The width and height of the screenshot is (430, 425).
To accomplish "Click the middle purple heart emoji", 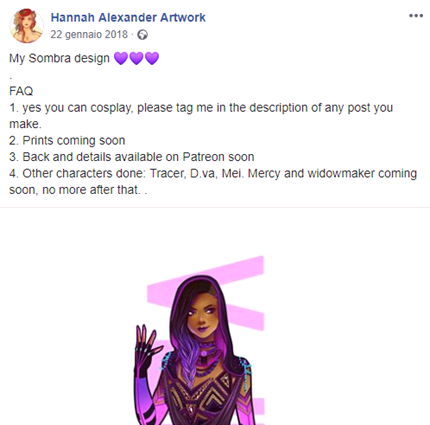I will point(136,58).
